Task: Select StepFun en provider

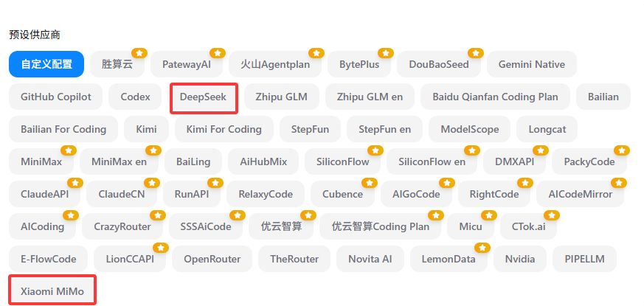Action: [384, 129]
